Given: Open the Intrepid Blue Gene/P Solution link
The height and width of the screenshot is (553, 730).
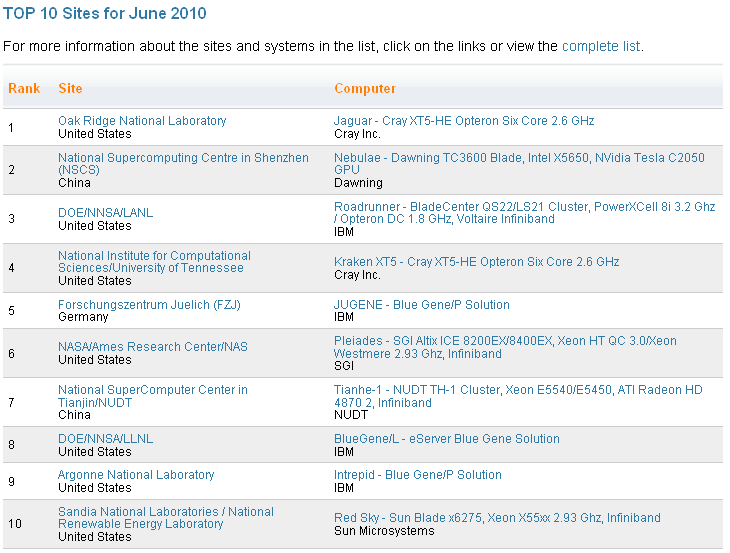Looking at the screenshot, I should click(x=418, y=475).
